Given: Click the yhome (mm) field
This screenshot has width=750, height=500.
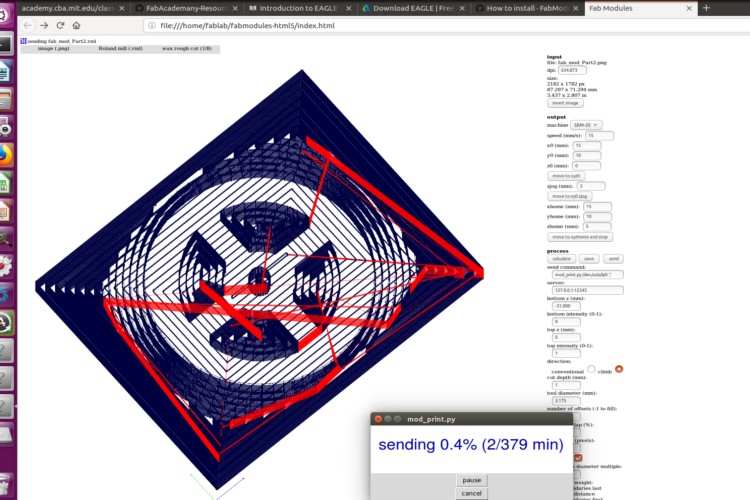Looking at the screenshot, I should pos(597,217).
